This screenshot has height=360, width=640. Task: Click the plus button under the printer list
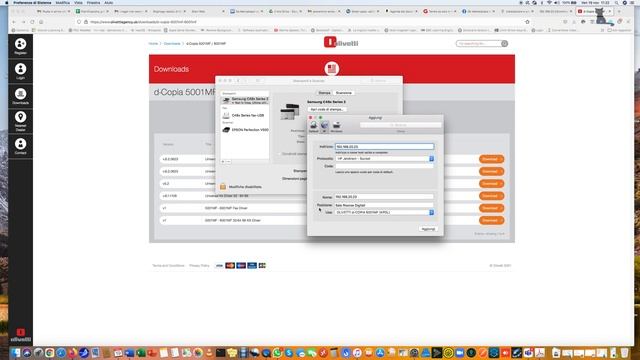223,162
